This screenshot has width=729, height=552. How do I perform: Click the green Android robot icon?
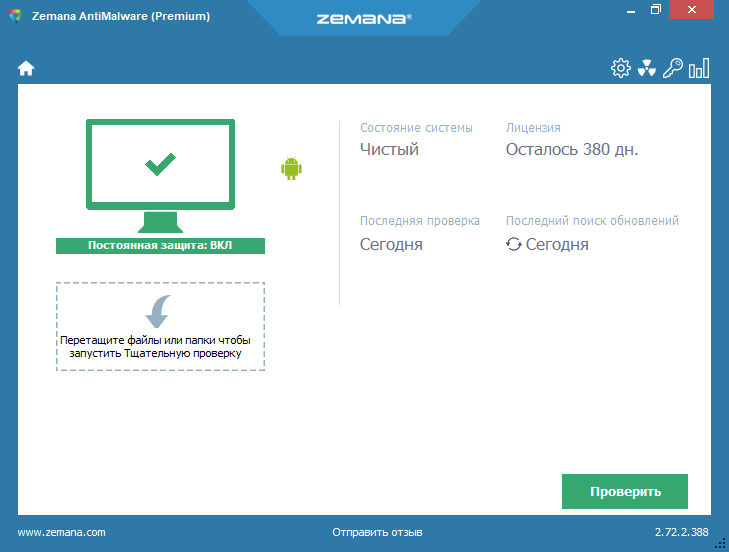[x=292, y=168]
